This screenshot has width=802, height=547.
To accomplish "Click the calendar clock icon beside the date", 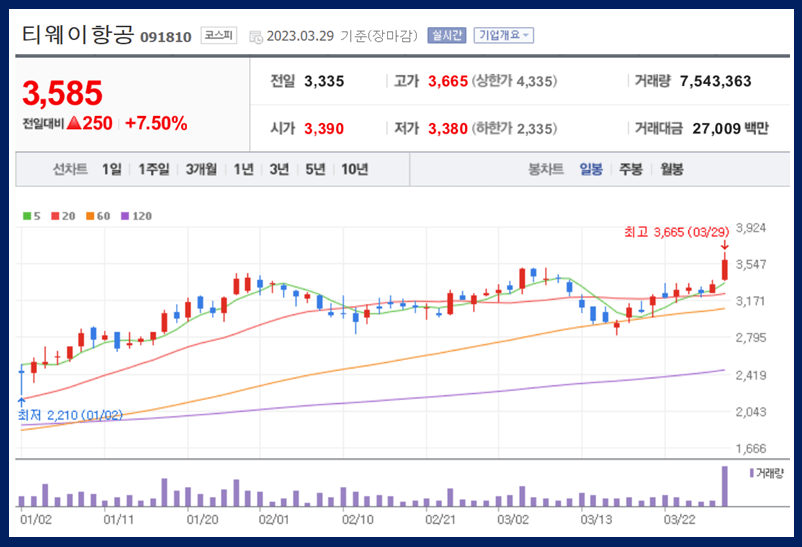I will [x=256, y=37].
